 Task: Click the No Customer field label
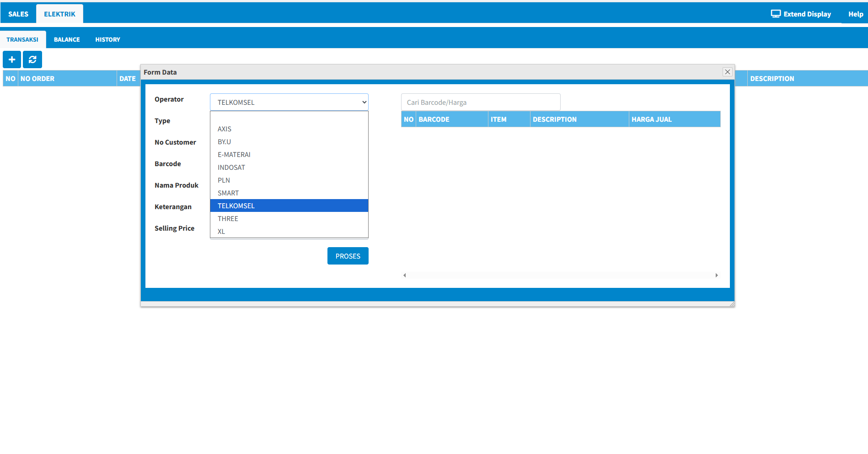pos(175,142)
